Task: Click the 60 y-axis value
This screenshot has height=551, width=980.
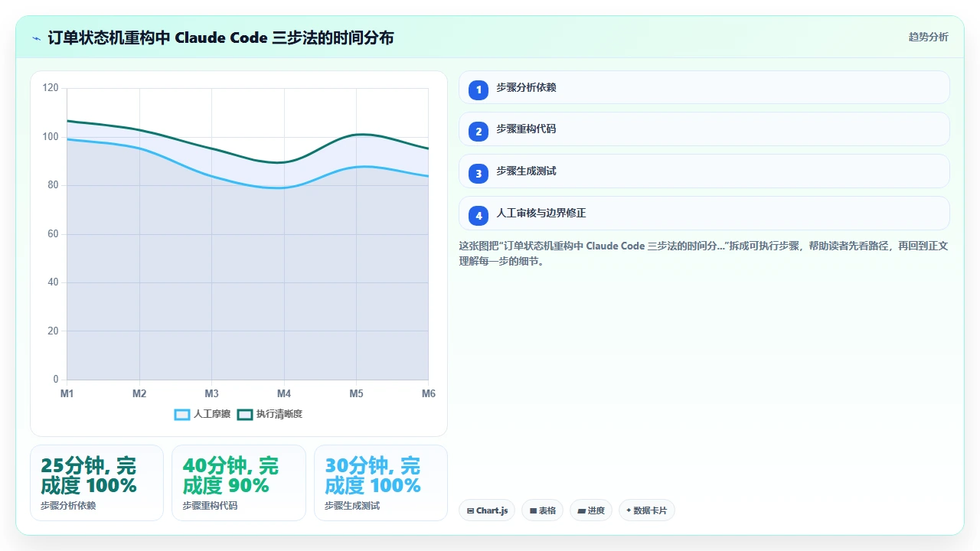Action: (53, 234)
